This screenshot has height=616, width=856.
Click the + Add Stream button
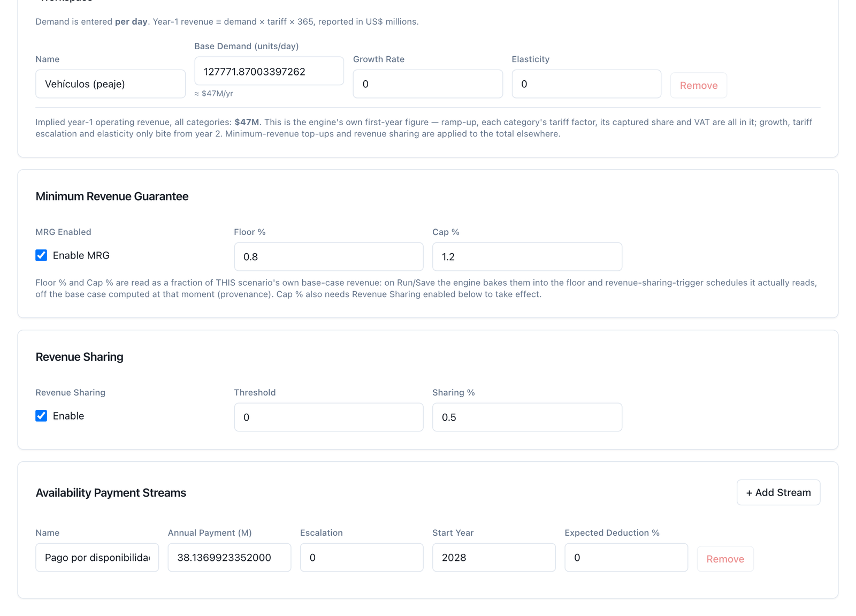(778, 492)
